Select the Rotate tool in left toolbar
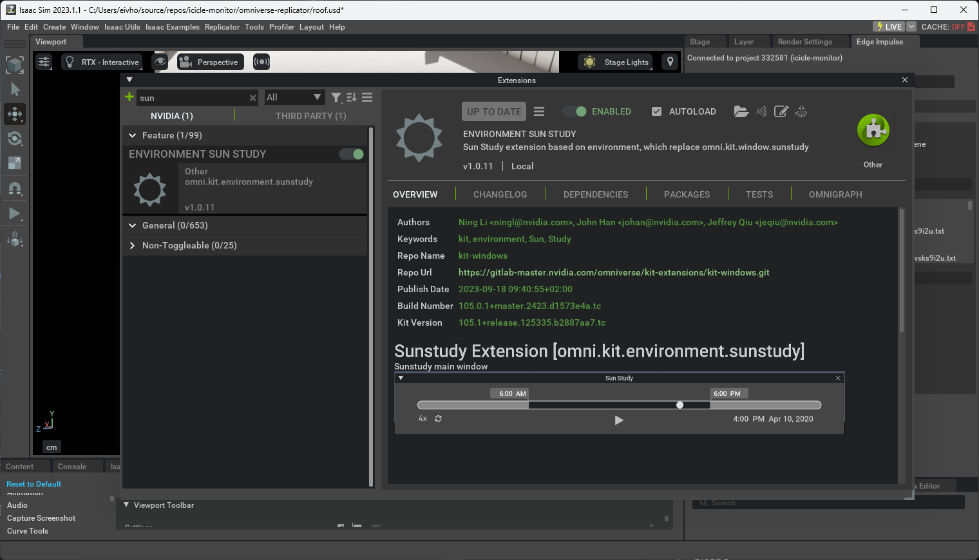Screen dimensions: 979x560 [x=15, y=138]
